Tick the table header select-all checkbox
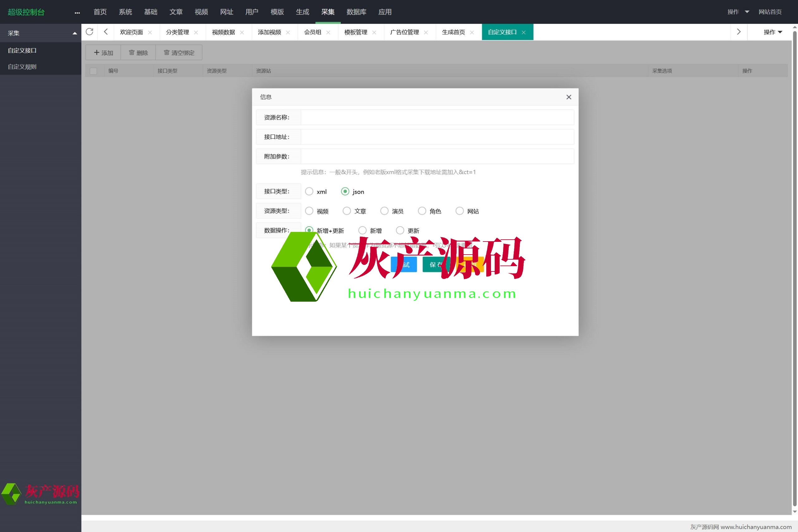The width and height of the screenshot is (798, 532). (x=93, y=71)
